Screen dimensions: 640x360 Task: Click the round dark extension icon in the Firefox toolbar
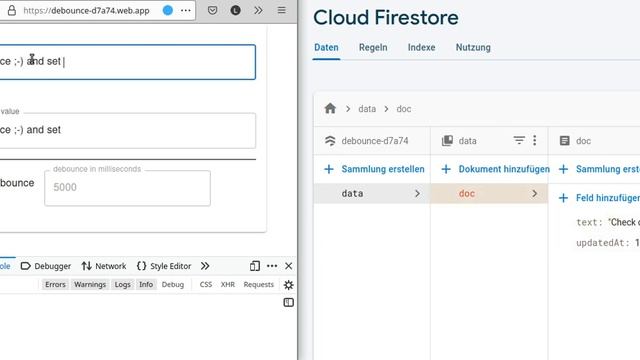(236, 10)
